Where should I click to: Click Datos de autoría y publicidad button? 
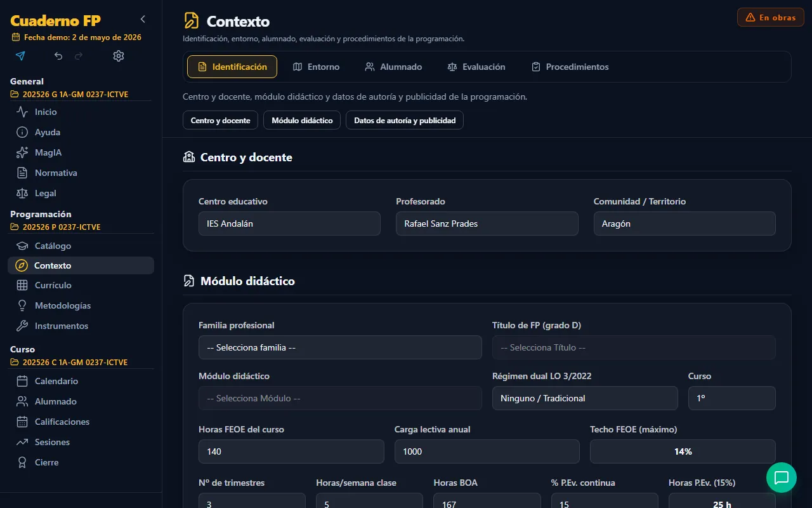pyautogui.click(x=405, y=120)
